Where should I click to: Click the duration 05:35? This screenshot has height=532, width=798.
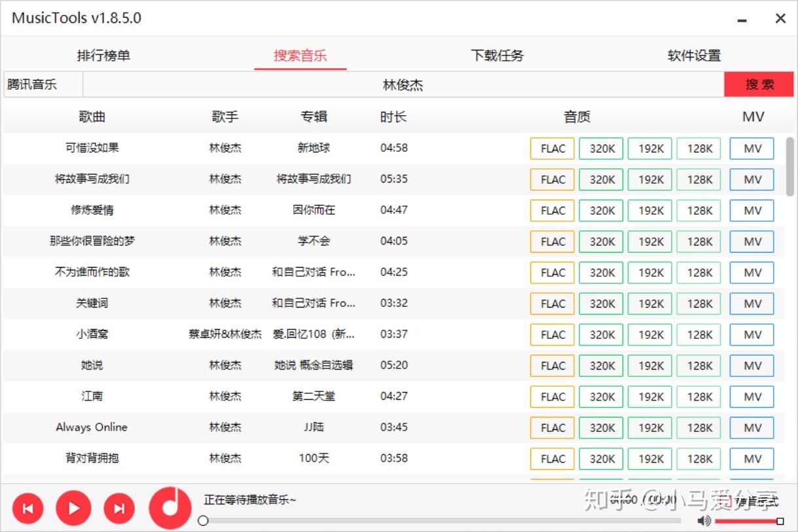394,179
